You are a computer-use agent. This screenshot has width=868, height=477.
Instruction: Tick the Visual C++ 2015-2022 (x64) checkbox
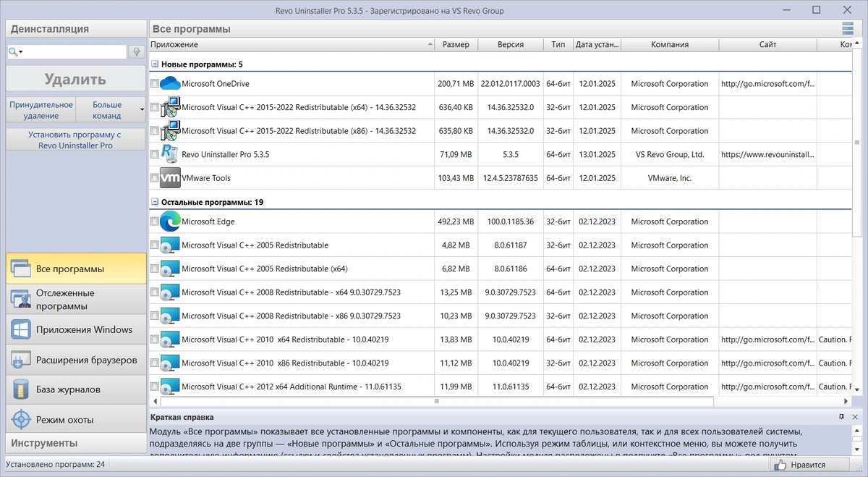click(155, 108)
